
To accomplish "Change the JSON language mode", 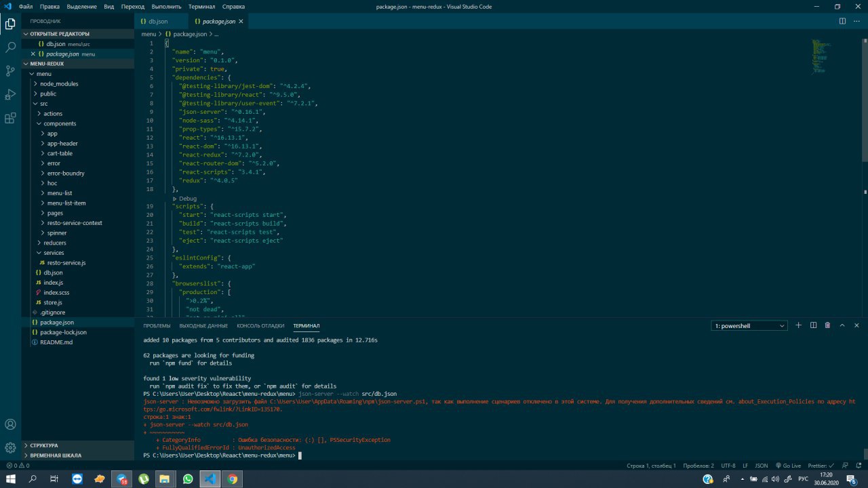I will click(762, 466).
